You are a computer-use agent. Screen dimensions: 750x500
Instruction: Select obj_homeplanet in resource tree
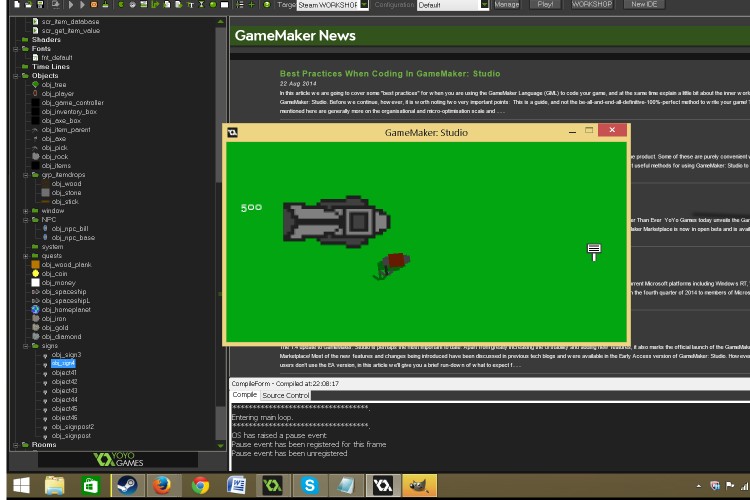coord(66,310)
